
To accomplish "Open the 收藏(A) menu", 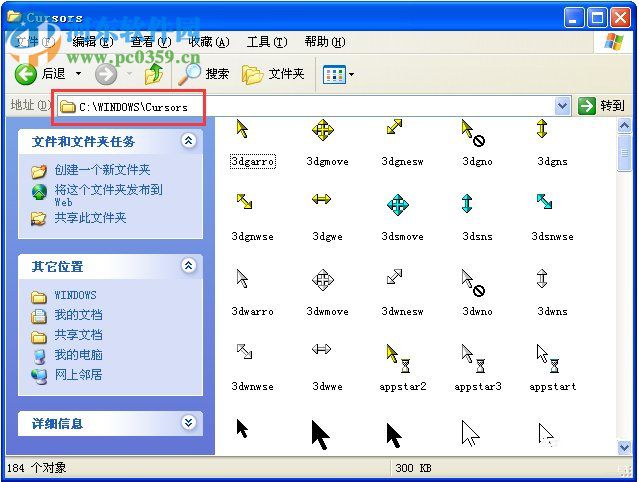I will (x=209, y=42).
